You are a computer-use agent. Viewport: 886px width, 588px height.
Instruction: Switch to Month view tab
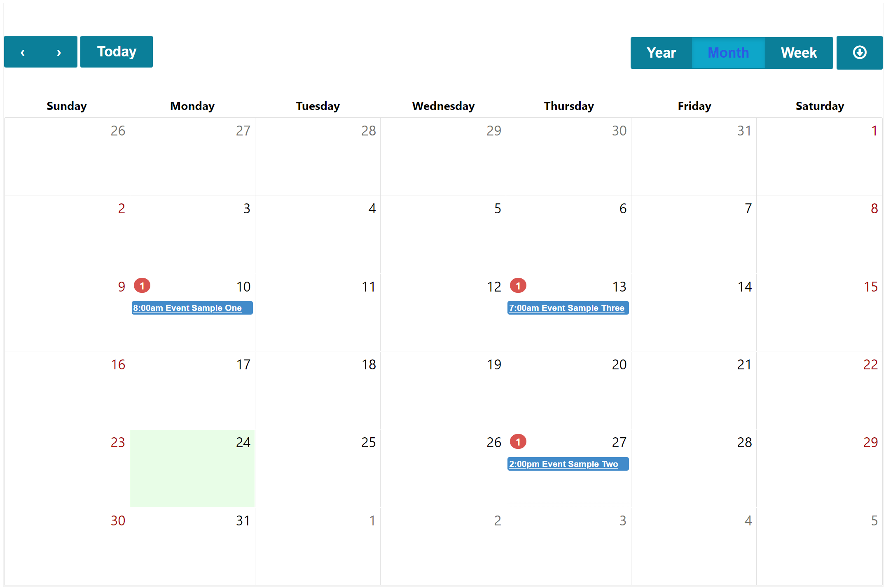tap(729, 53)
